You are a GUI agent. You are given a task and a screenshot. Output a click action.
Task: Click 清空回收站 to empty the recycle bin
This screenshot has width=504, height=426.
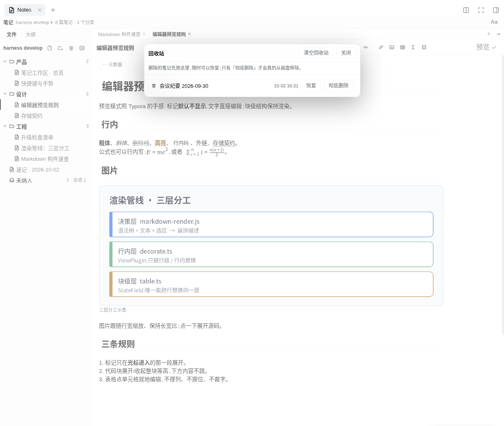(316, 53)
